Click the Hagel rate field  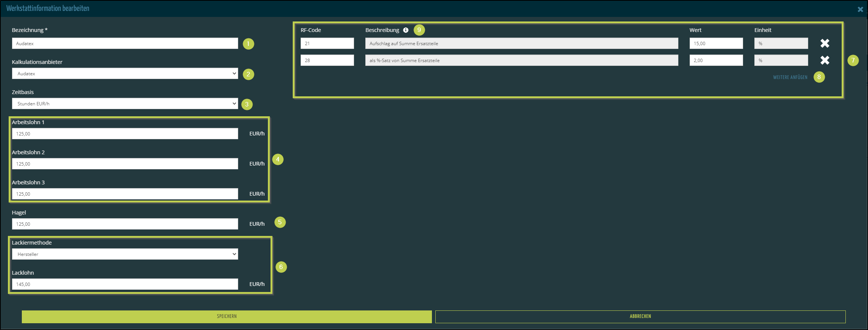click(125, 224)
